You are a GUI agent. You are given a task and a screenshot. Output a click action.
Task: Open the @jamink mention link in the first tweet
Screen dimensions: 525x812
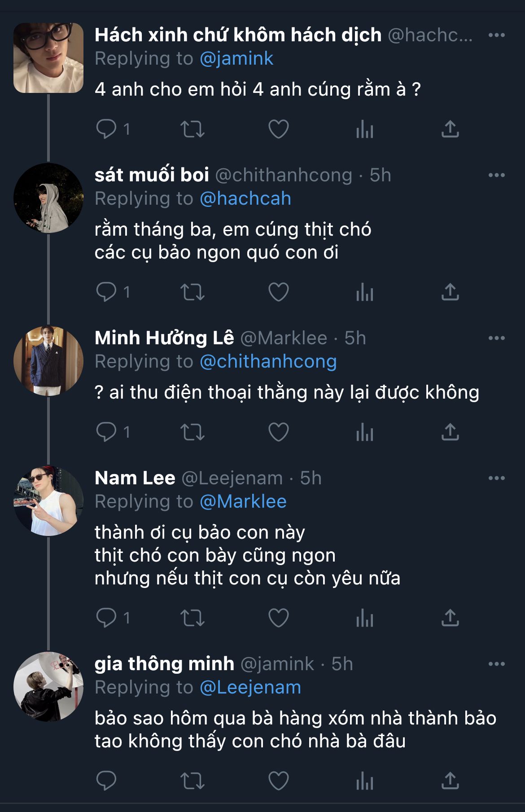[236, 59]
